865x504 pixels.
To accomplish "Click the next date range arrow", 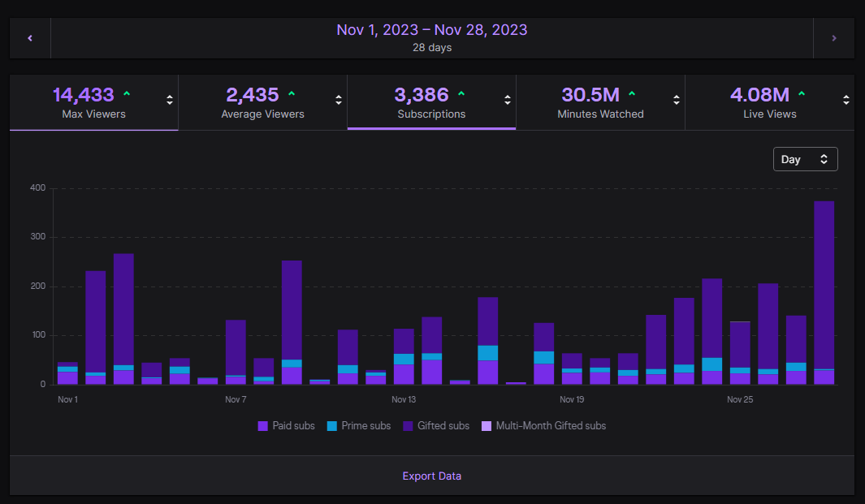I will pyautogui.click(x=835, y=37).
